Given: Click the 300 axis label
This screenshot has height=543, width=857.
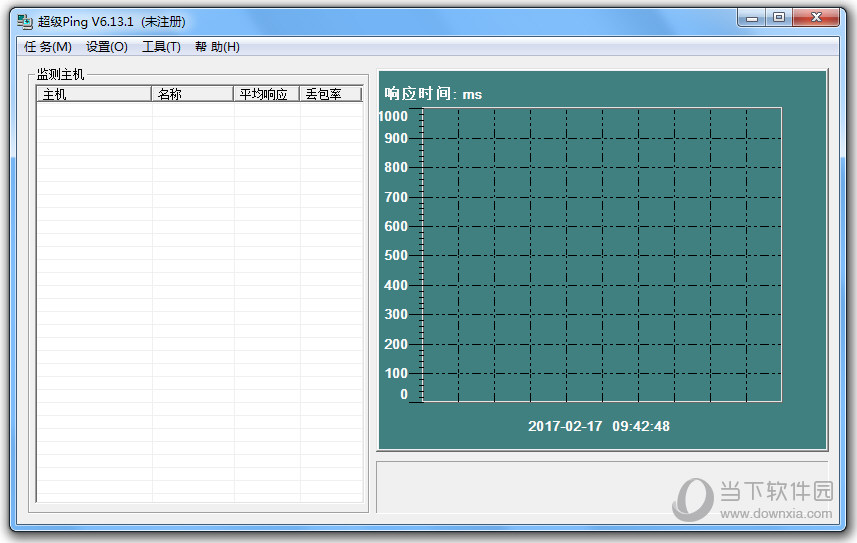Looking at the screenshot, I should coord(396,314).
